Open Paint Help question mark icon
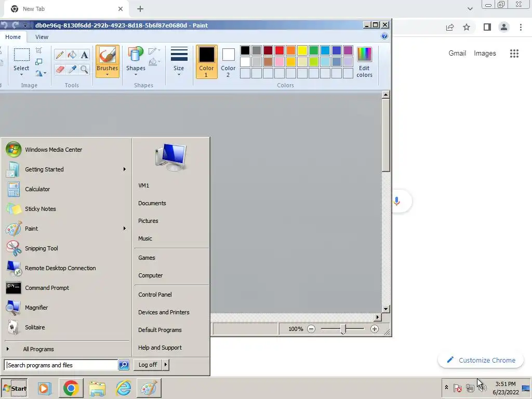532x399 pixels. (x=384, y=36)
